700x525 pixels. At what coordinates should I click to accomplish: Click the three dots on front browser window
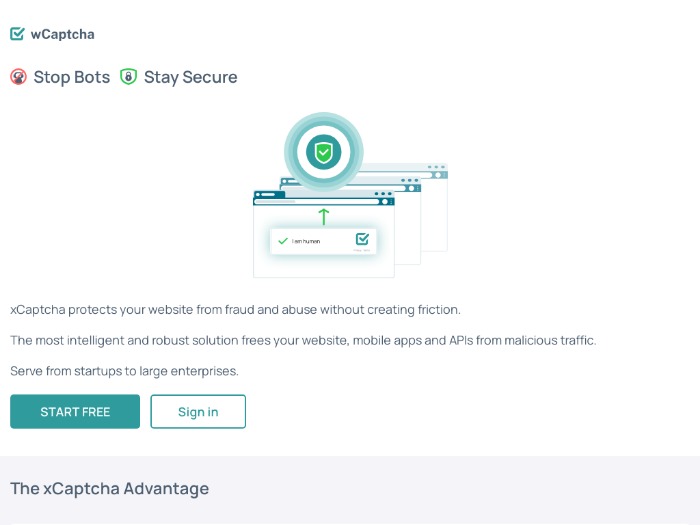(383, 194)
